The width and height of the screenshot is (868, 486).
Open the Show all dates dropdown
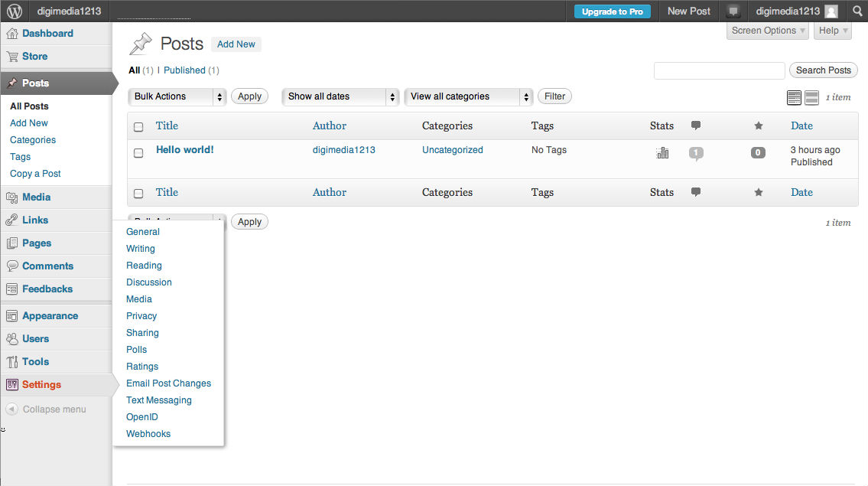point(340,96)
